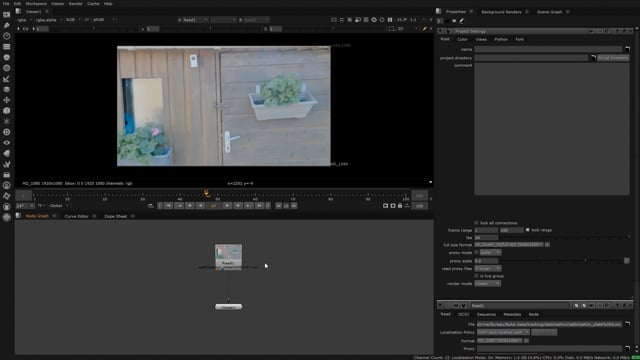Open the Image nodes menu in left toolbar
The height and width of the screenshot is (360, 640).
7,14
